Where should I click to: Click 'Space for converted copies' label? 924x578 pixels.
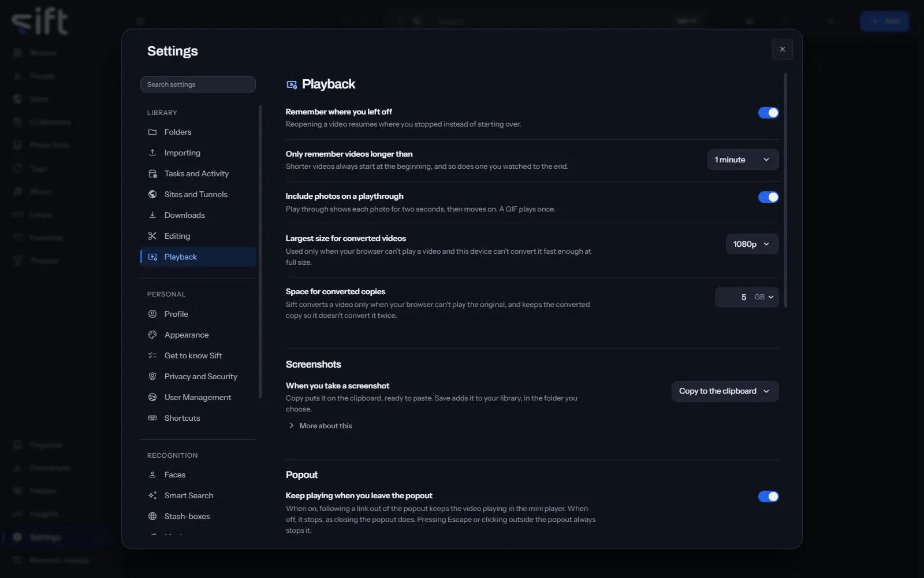coord(336,291)
